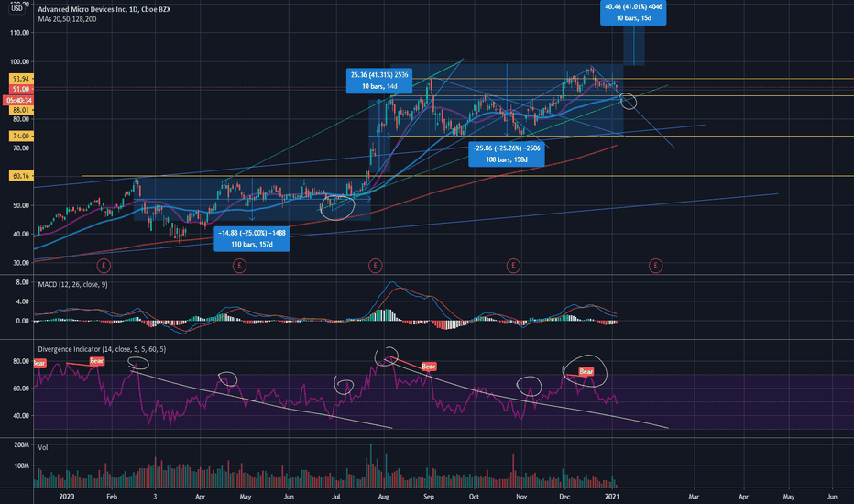854x504 pixels.
Task: Click the 05:40:34 countdown label
Action: point(18,100)
